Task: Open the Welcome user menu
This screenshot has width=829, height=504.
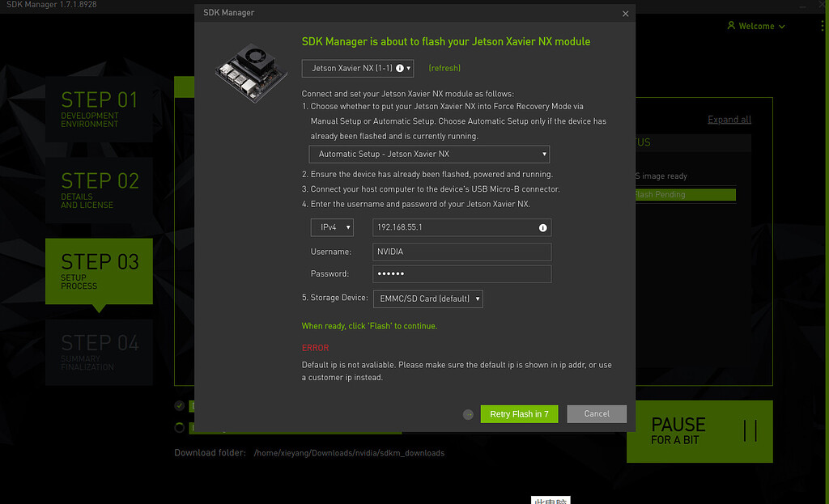Action: 757,26
